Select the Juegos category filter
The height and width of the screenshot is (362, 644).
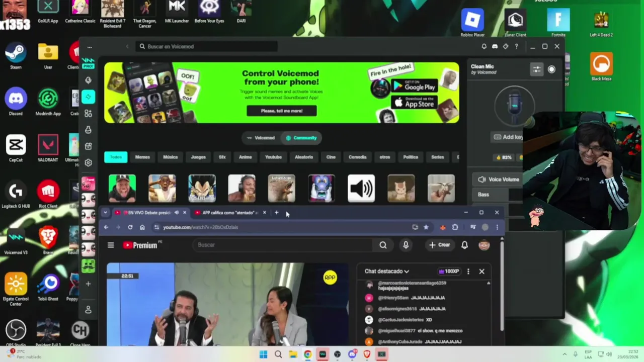[198, 157]
